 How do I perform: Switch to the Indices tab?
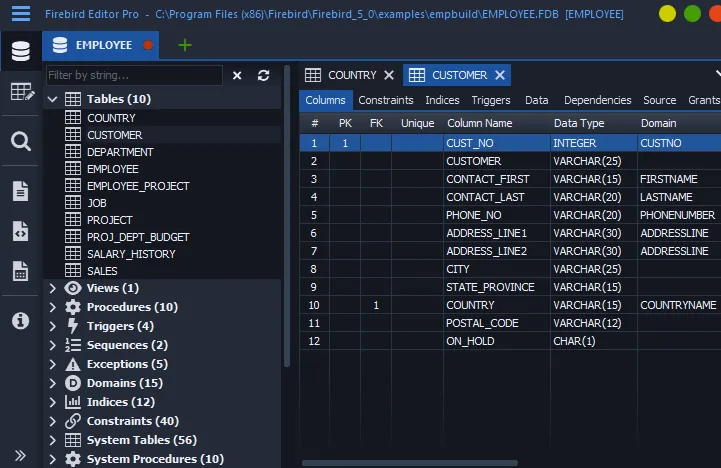[442, 100]
